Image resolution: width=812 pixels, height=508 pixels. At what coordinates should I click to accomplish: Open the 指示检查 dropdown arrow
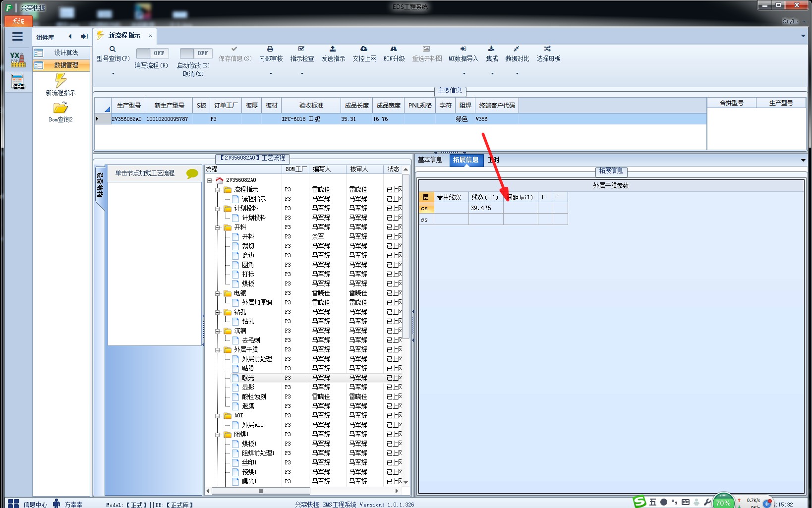tap(302, 74)
